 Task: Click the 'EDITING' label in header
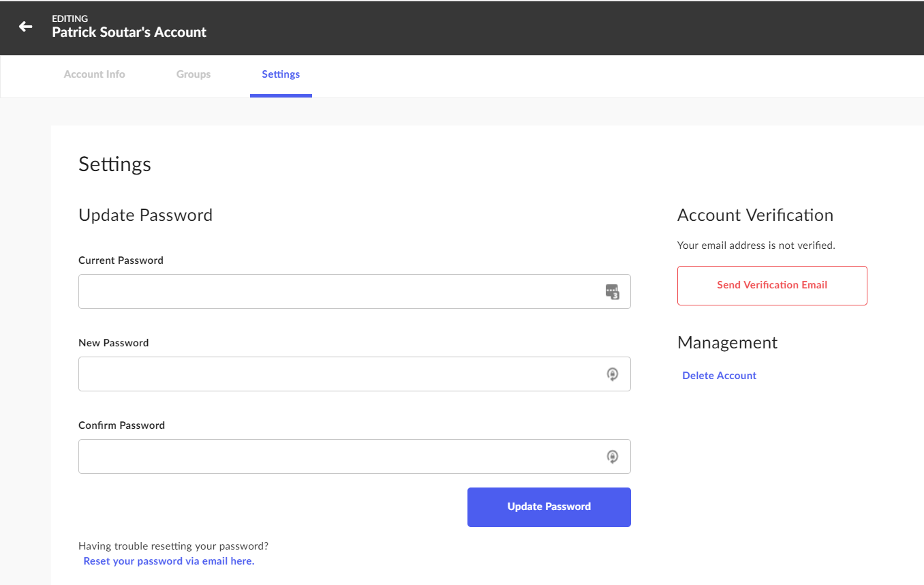[x=70, y=18]
